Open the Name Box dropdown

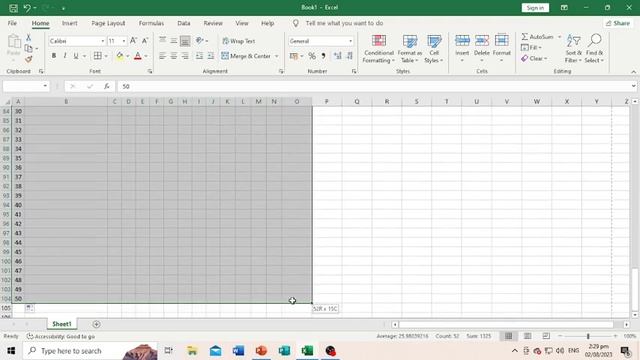45,86
